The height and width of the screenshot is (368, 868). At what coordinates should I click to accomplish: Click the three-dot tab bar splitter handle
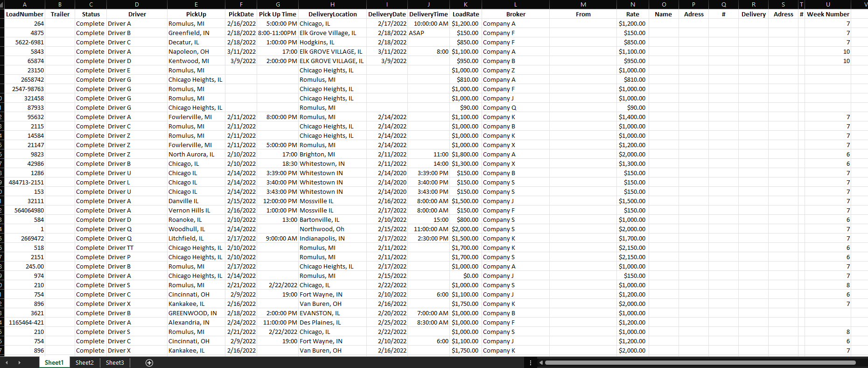530,363
